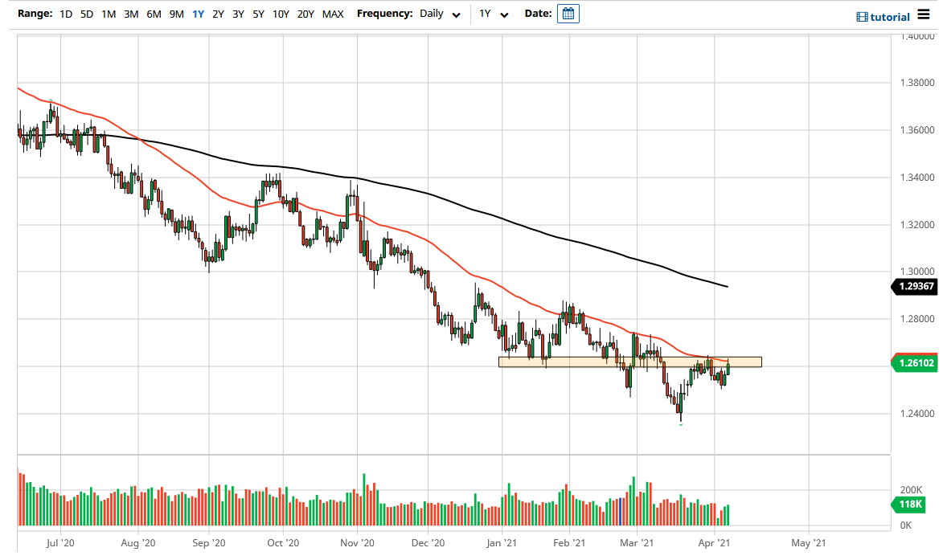Screen dimensions: 943x560
Task: Click the tutorial film strip icon
Action: [862, 16]
